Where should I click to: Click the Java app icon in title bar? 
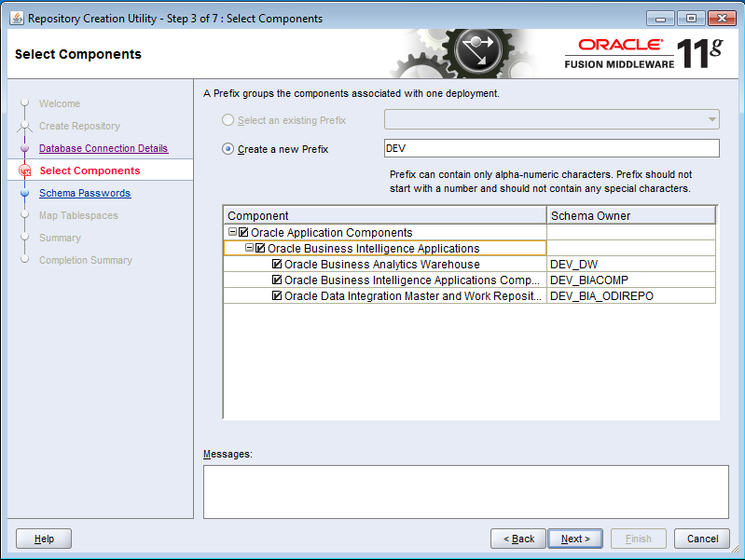16,18
